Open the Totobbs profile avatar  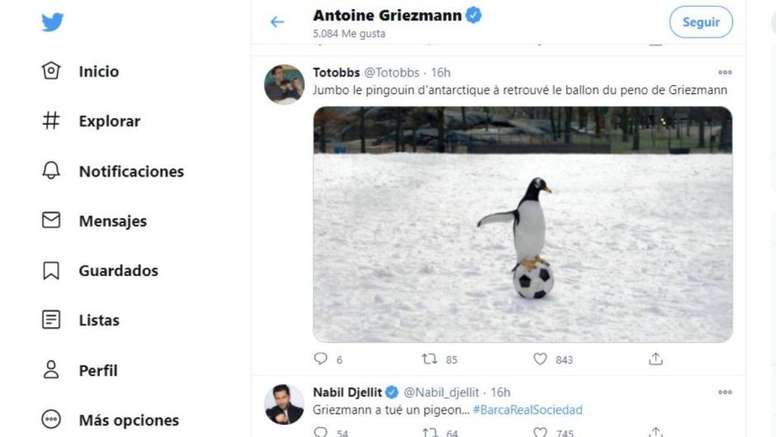coord(284,85)
